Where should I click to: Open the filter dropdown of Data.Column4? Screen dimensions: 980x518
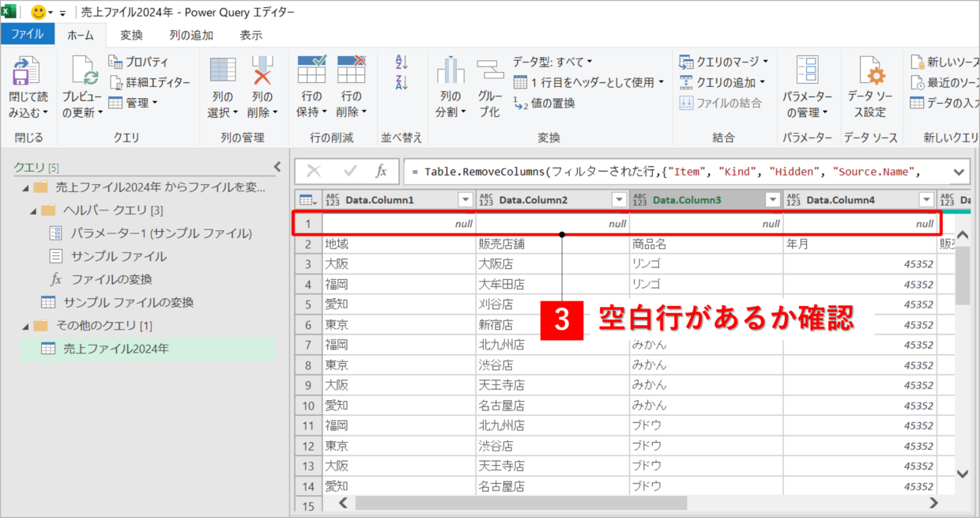point(926,201)
